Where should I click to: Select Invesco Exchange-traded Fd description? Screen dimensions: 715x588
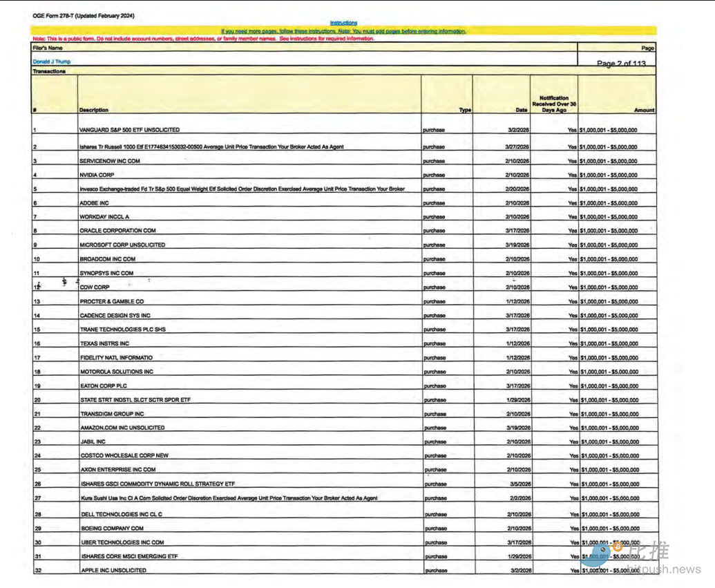242,189
